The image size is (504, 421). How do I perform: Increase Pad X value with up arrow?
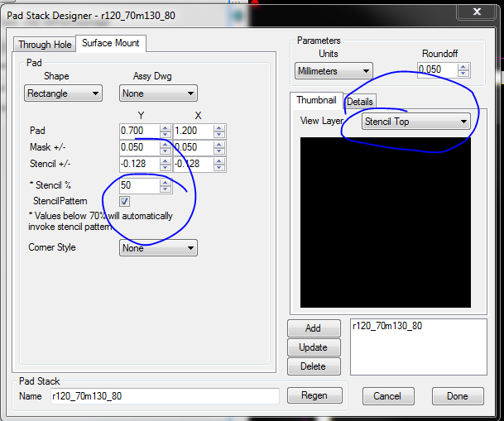[x=219, y=128]
